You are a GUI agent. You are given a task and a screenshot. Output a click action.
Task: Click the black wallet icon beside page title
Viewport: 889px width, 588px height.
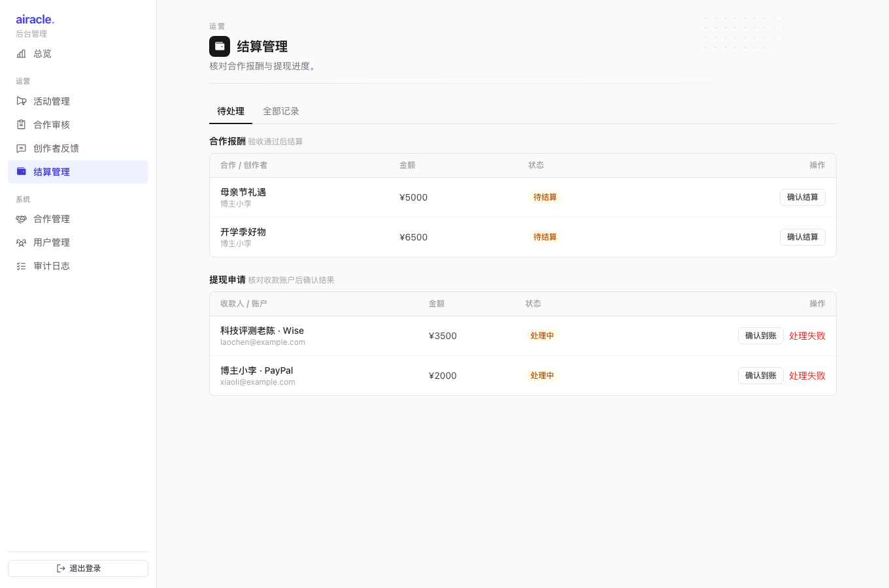pyautogui.click(x=220, y=46)
